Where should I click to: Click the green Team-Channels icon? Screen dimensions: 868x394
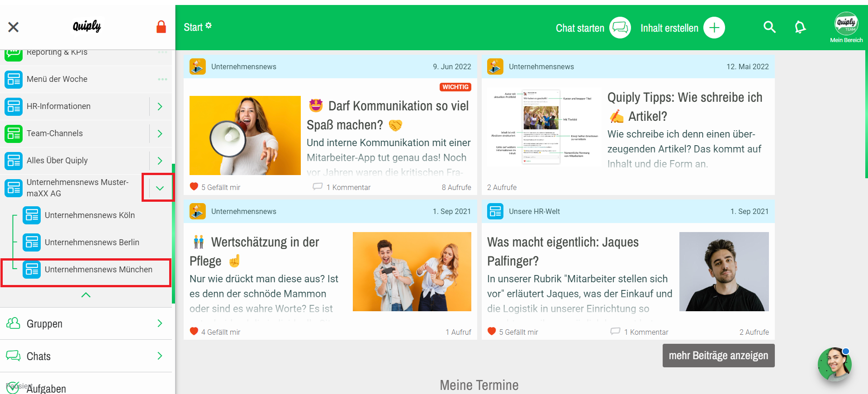(x=14, y=133)
